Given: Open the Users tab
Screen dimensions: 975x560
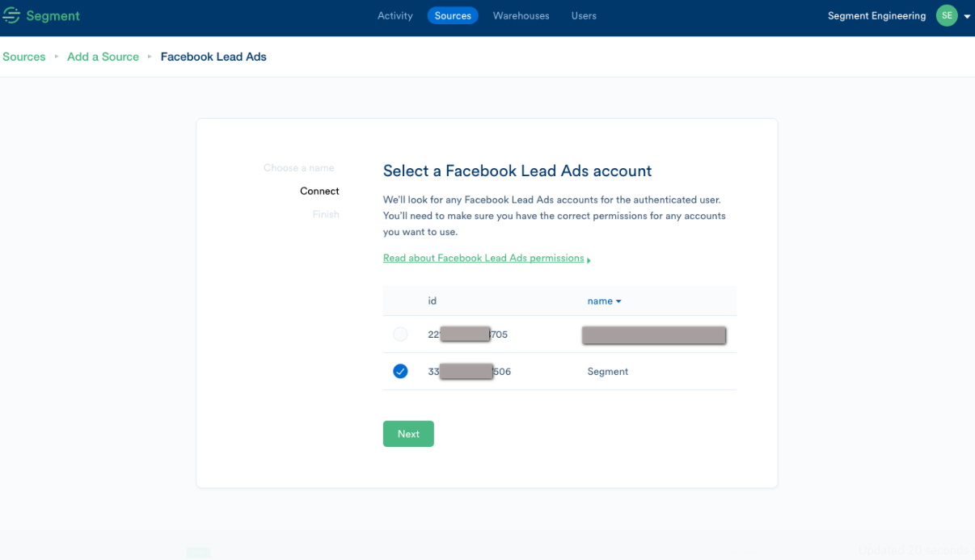Looking at the screenshot, I should point(584,15).
